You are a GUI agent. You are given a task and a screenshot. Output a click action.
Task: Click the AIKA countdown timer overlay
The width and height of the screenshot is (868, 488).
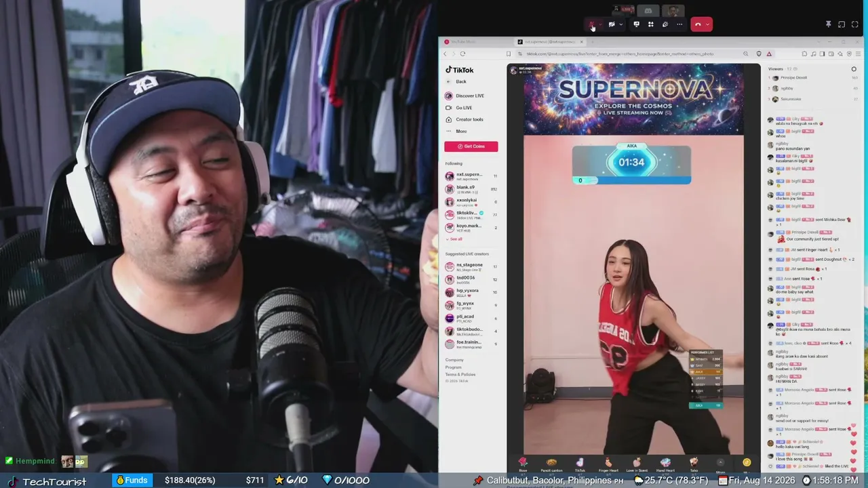[x=631, y=163]
